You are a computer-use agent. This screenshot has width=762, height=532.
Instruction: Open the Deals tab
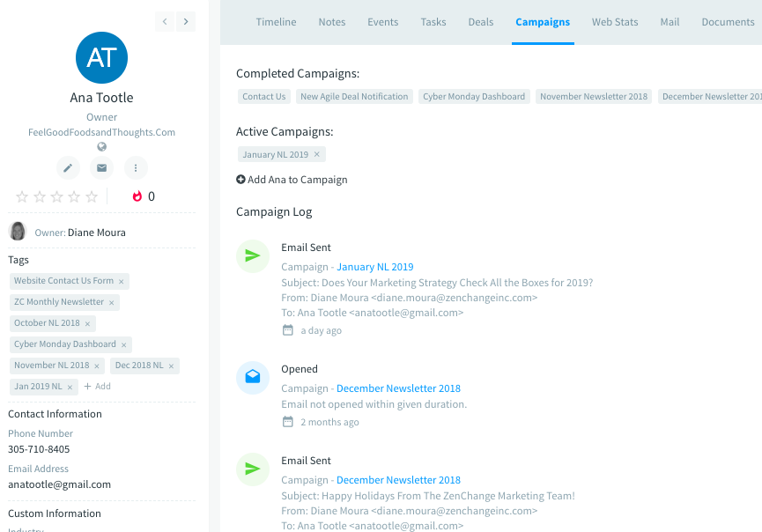[481, 22]
